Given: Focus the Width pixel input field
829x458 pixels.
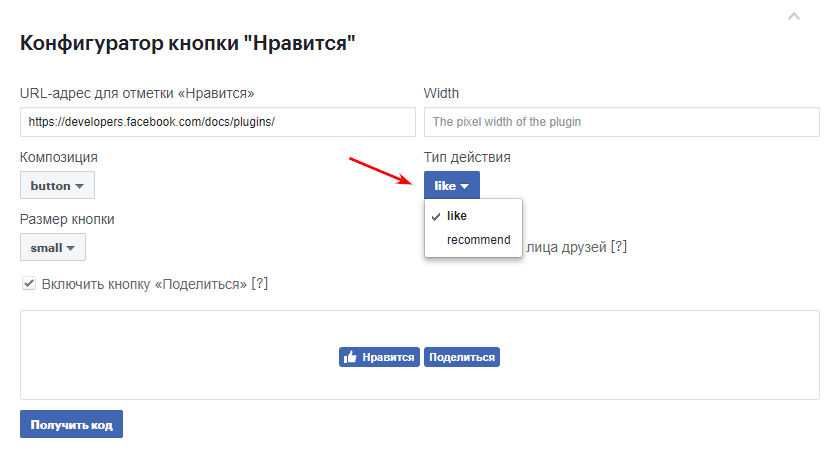Looking at the screenshot, I should coord(621,122).
